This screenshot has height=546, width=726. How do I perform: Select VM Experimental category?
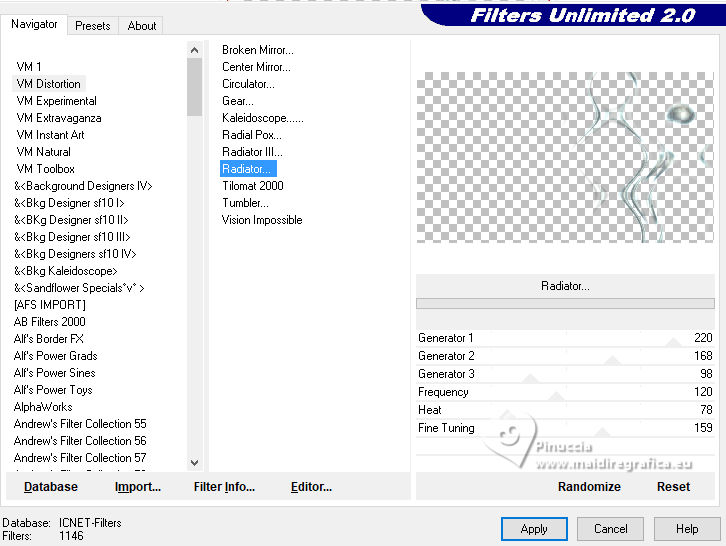[56, 101]
